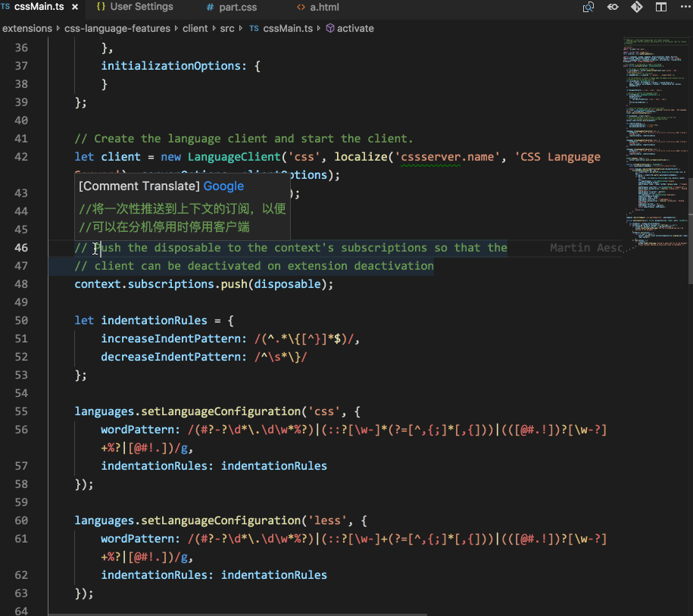Click line number 42 in the gutter
The height and width of the screenshot is (616, 693).
click(x=21, y=157)
